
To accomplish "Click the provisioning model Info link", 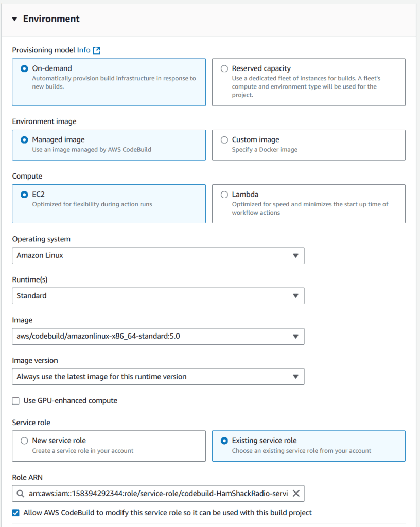I will pos(82,50).
